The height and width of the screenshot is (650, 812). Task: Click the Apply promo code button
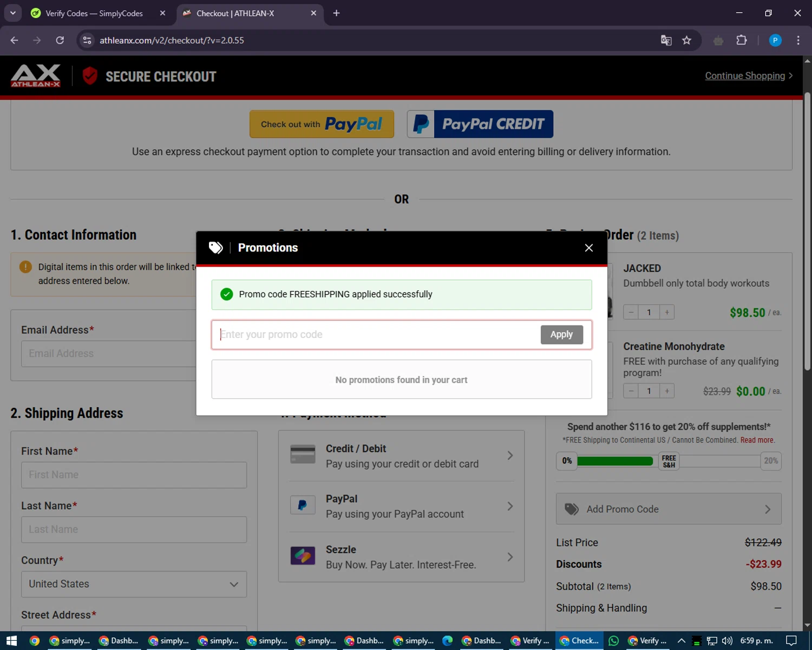(561, 335)
